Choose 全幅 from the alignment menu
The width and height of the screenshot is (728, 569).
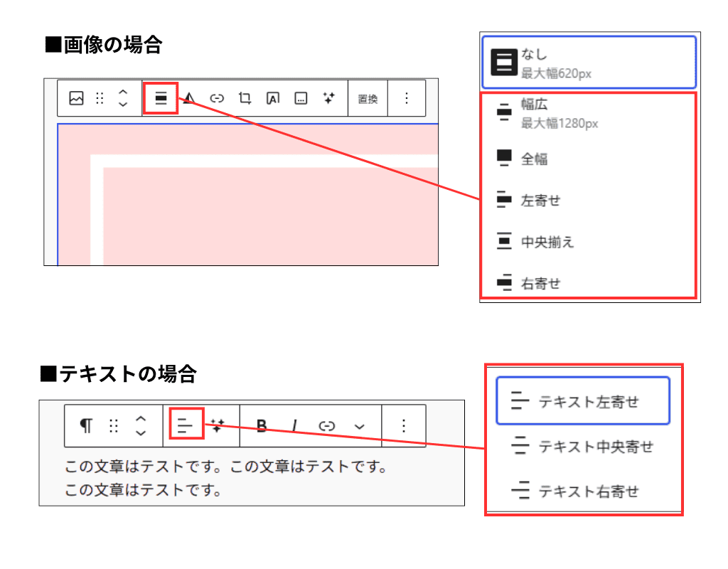533,158
